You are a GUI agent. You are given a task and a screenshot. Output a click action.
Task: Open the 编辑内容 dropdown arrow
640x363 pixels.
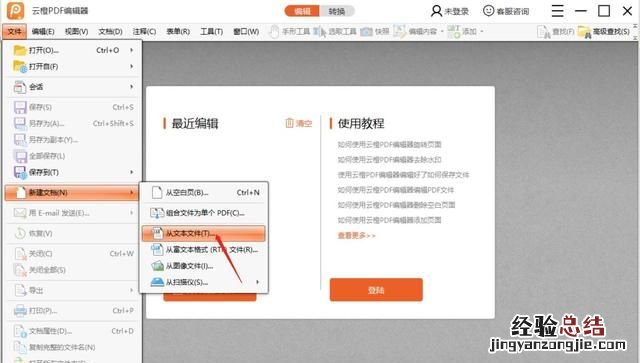tap(442, 31)
